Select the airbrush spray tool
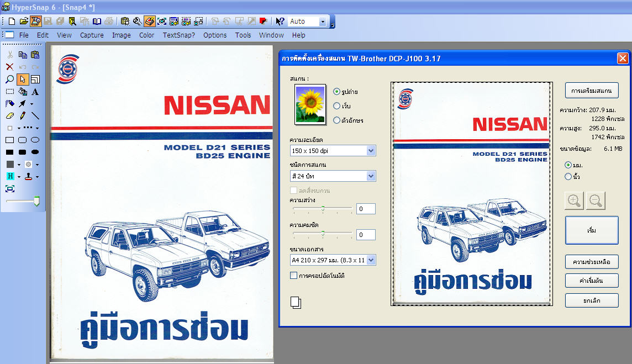The height and width of the screenshot is (364, 632). [10, 104]
